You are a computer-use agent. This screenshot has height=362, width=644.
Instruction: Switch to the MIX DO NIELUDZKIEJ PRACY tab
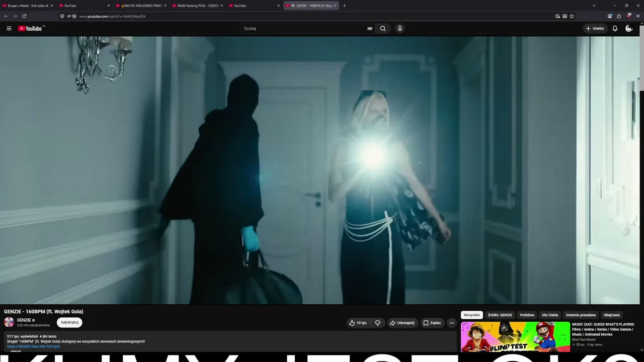[141, 6]
